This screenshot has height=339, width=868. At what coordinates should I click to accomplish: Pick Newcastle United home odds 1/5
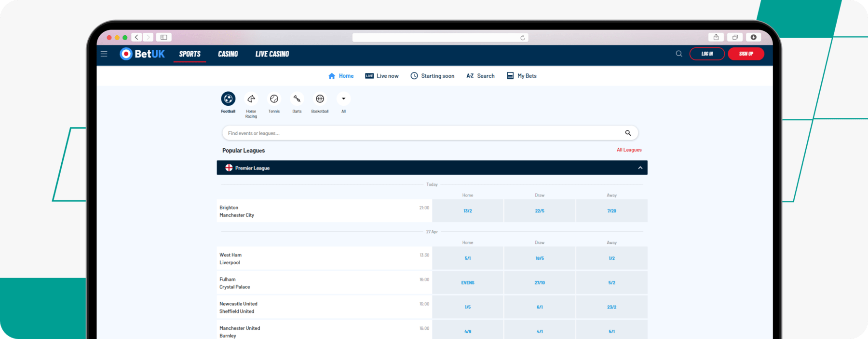(x=468, y=307)
